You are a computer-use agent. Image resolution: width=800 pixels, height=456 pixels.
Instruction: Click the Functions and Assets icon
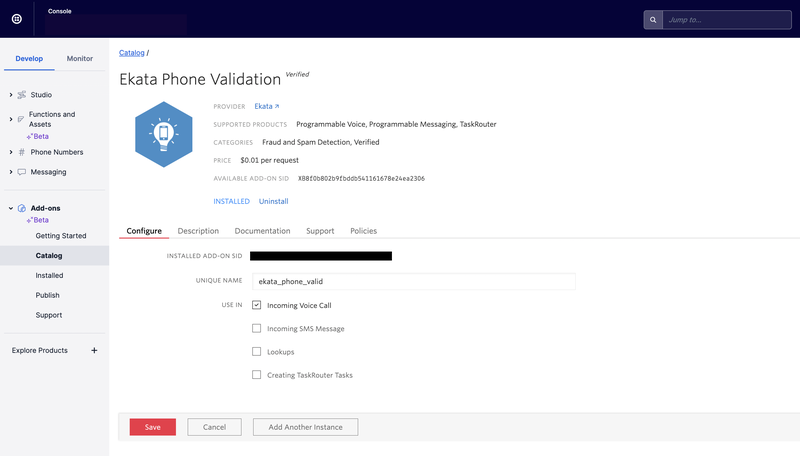coord(21,119)
